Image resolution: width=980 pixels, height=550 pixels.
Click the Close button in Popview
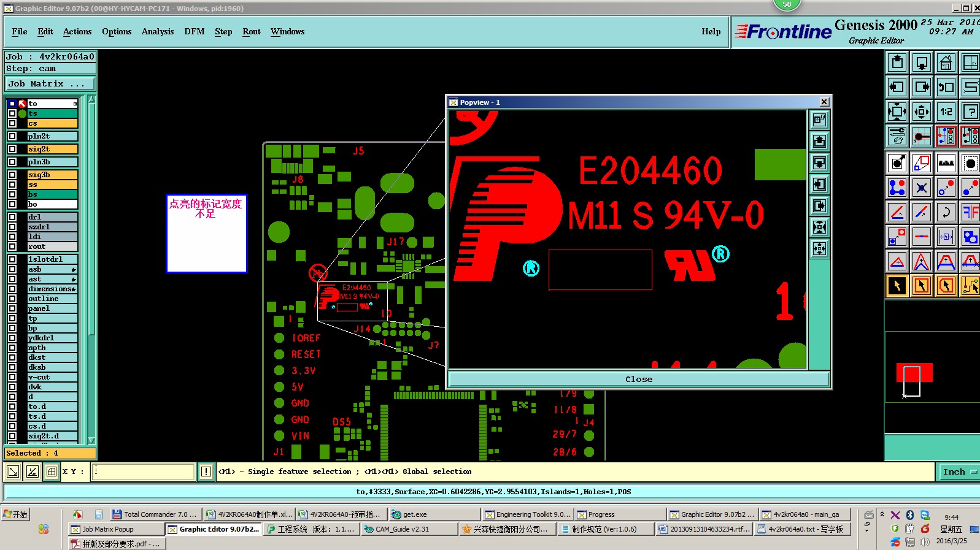coord(639,379)
